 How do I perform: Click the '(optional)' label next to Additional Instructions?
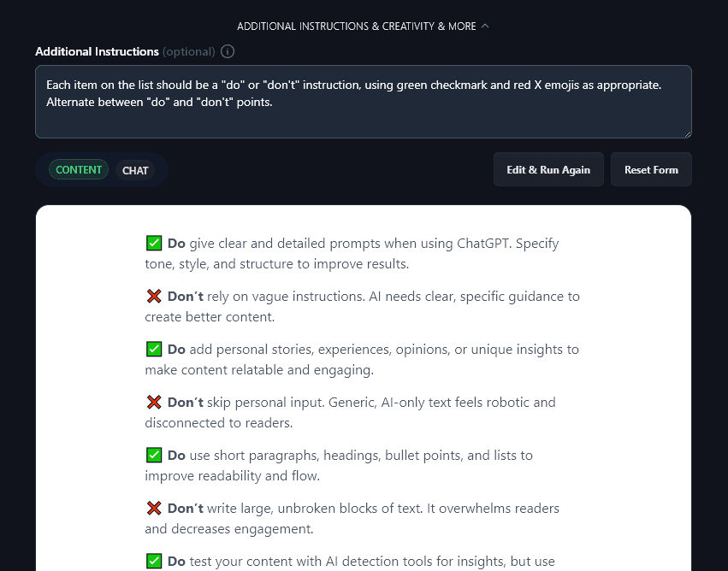[188, 51]
